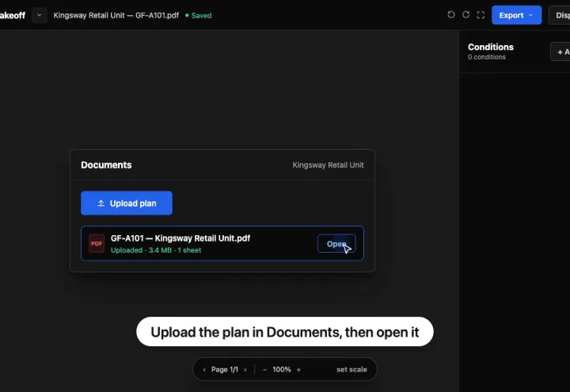The width and height of the screenshot is (570, 392).
Task: Click the undo arrow icon
Action: click(451, 15)
